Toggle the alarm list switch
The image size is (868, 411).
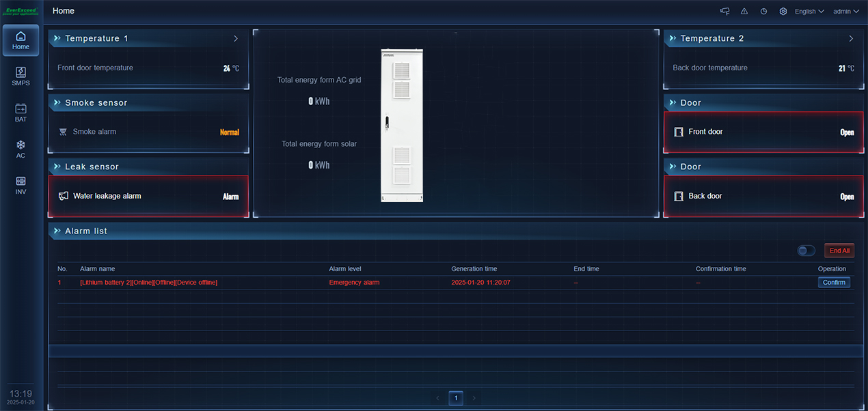[x=806, y=251]
